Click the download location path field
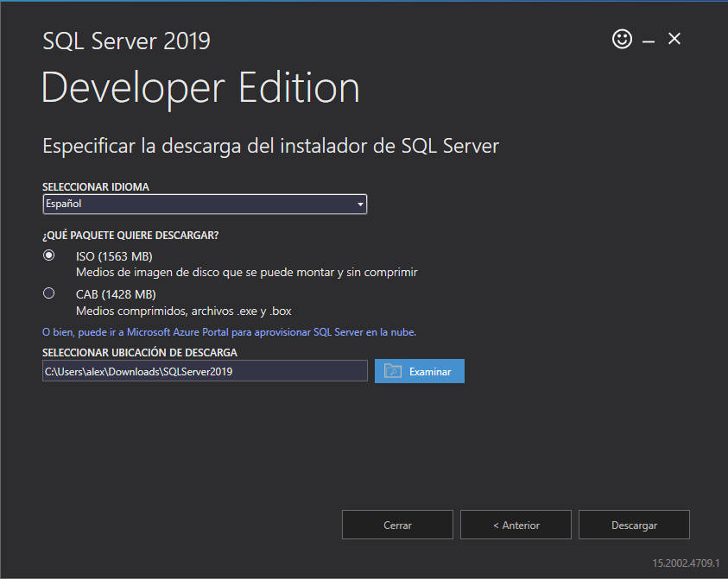 (205, 371)
